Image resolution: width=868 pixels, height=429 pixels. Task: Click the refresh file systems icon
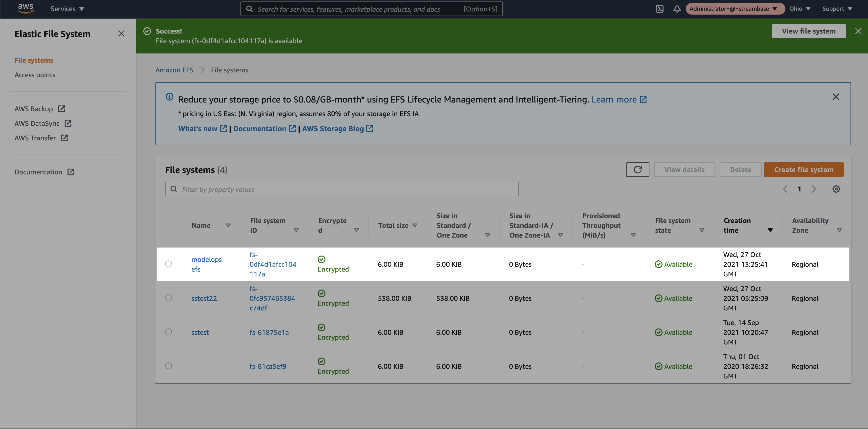638,170
